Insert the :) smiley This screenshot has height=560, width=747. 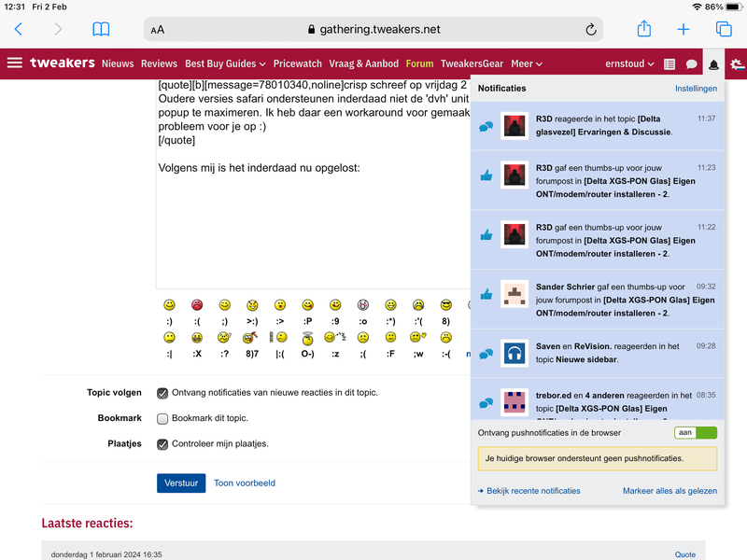click(x=169, y=305)
